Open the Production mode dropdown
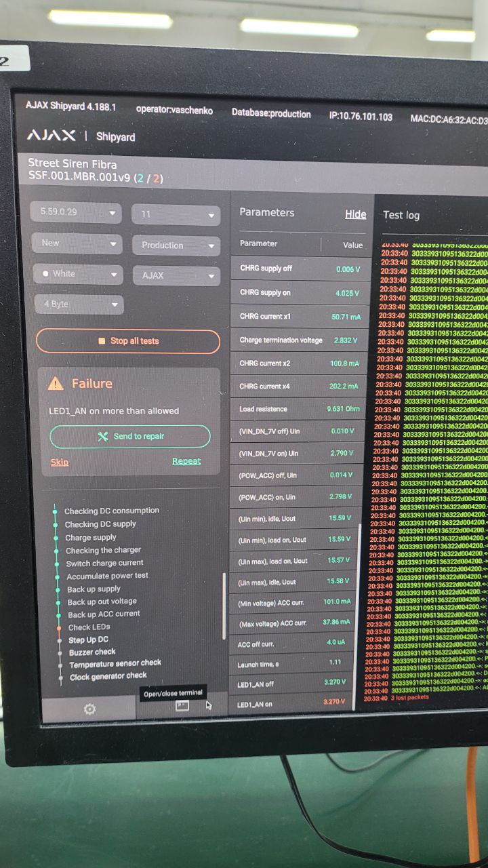The height and width of the screenshot is (868, 488). point(176,245)
